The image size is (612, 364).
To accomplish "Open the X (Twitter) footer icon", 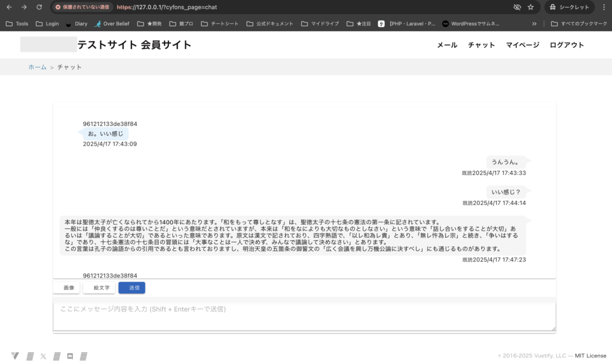I will coord(43,356).
